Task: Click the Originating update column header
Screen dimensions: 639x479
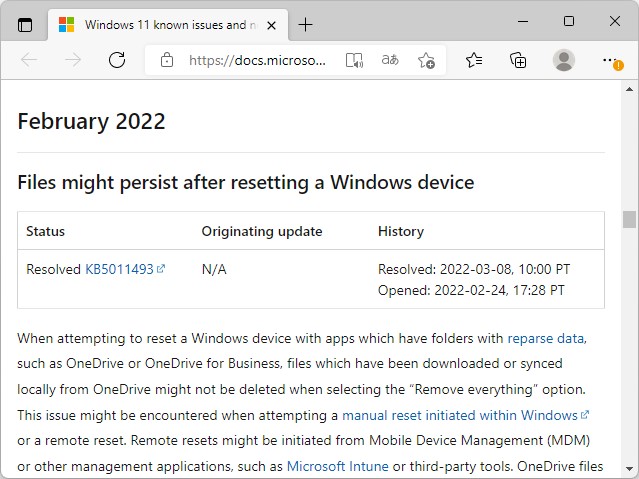Action: 262,231
